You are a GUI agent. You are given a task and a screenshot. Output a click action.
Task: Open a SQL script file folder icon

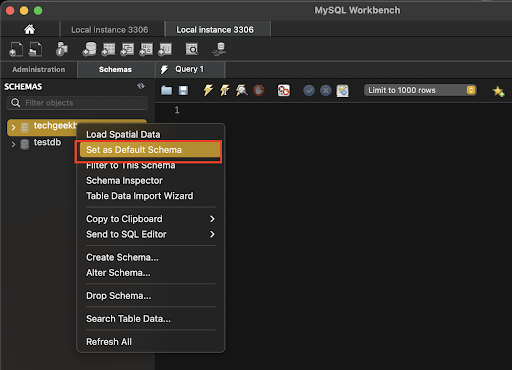(166, 90)
